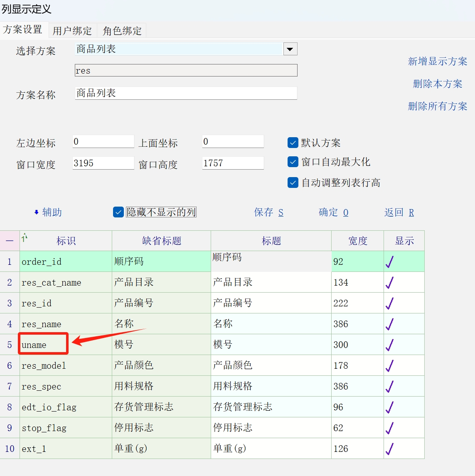Screen dimensions: 475x476
Task: Click the 新增显示方案 link
Action: click(x=437, y=62)
